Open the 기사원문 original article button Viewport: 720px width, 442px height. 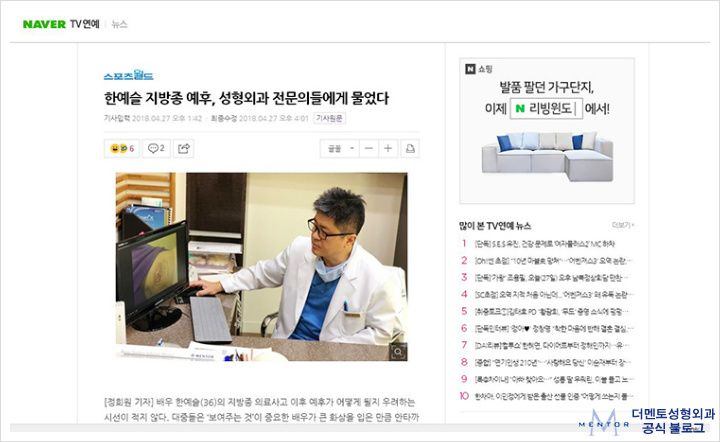coord(329,118)
